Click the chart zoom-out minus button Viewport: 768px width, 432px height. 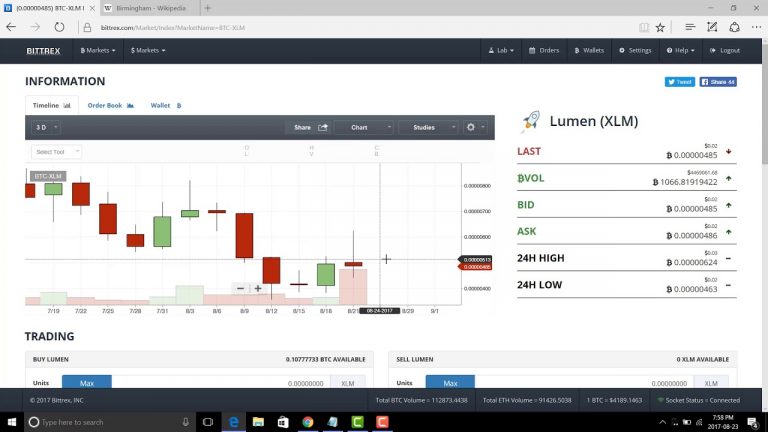(x=240, y=288)
